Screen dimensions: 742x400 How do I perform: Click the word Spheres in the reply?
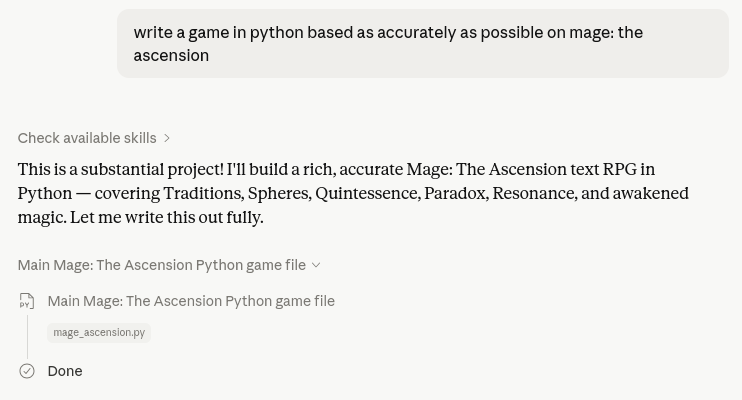(280, 193)
